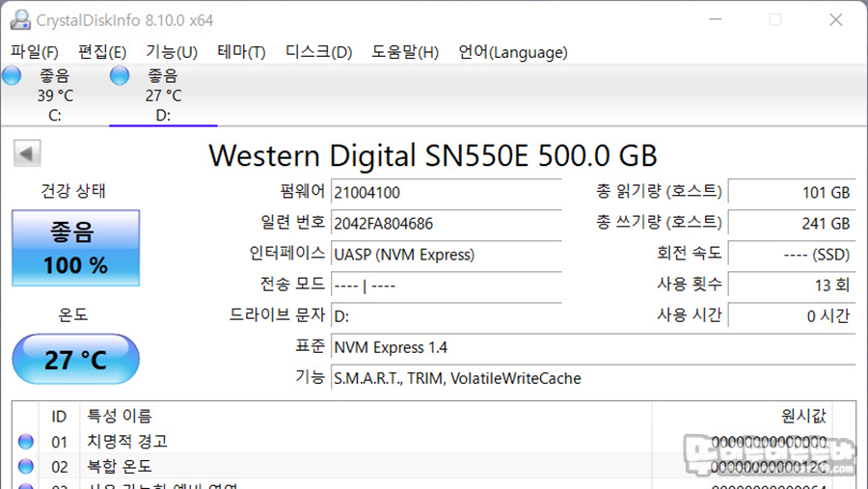868x489 pixels.
Task: Click features field S.M.A.R.T., TRIM, VolatileWriteCache
Action: (593, 379)
